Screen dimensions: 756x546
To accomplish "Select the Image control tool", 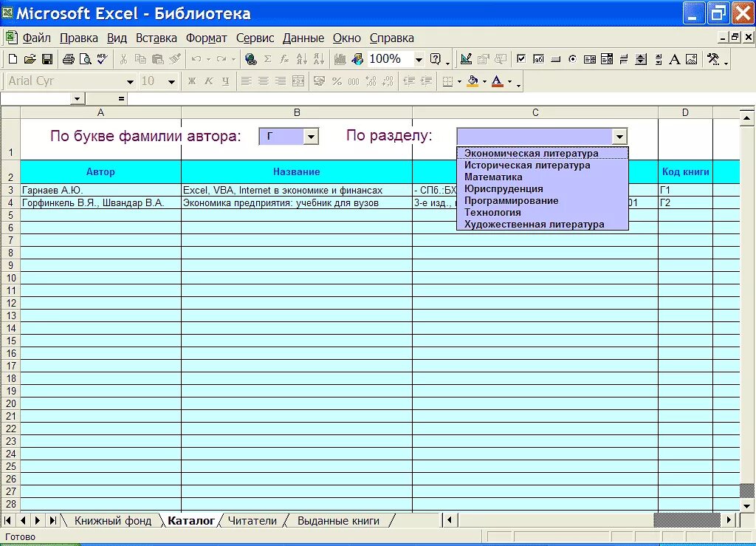I will [691, 59].
